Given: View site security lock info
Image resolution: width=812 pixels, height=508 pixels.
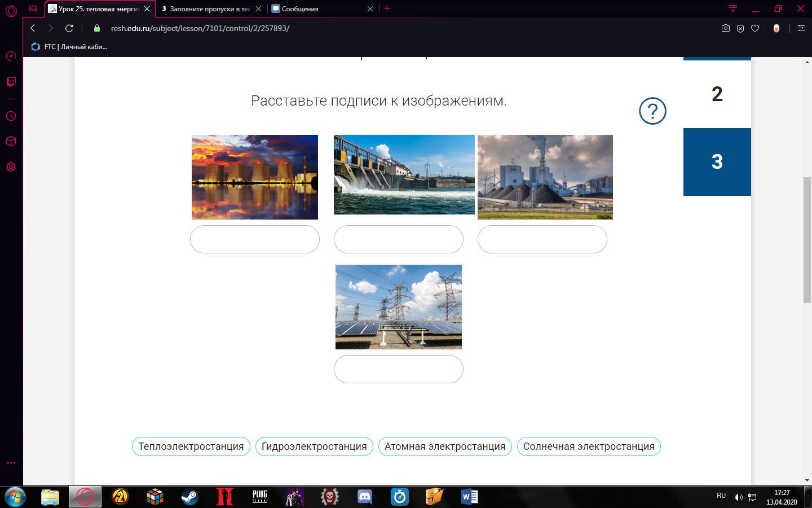Looking at the screenshot, I should coord(97,28).
